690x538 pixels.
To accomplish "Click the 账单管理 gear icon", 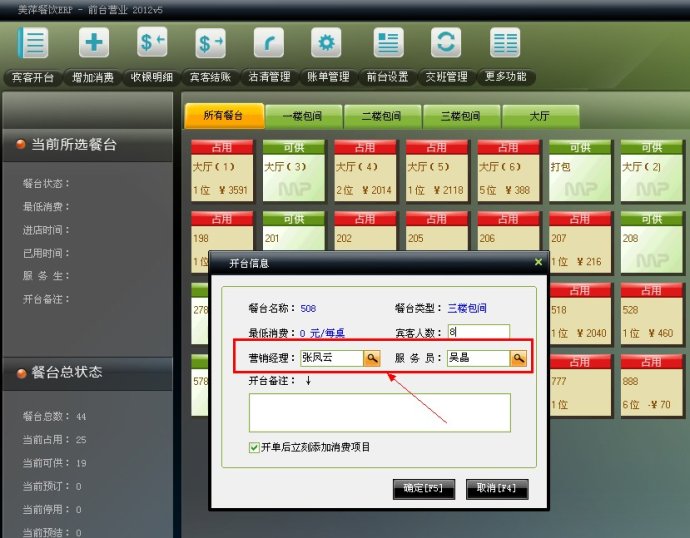I will [x=326, y=44].
